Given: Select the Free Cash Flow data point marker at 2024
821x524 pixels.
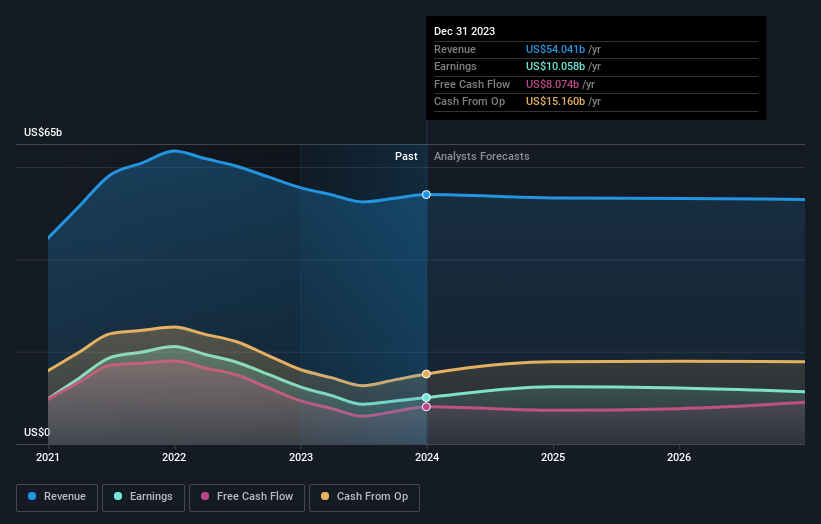Looking at the screenshot, I should 426,407.
